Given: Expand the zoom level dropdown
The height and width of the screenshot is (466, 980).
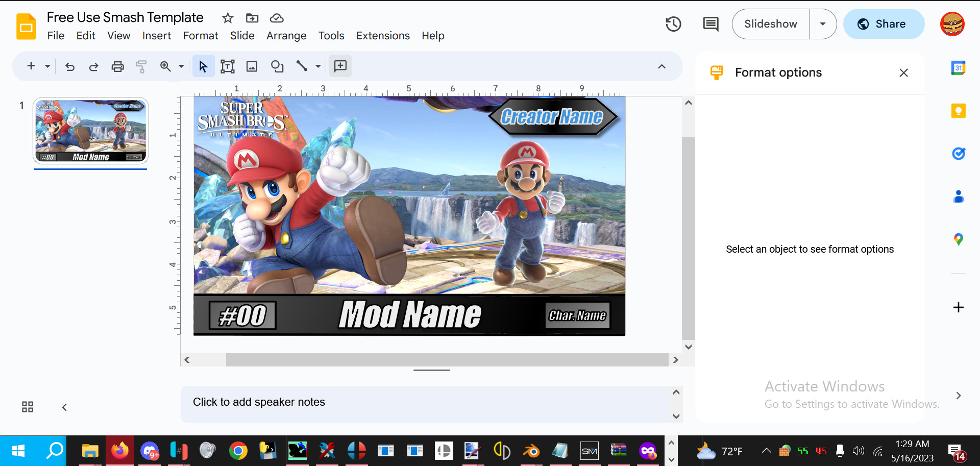Looking at the screenshot, I should [x=181, y=66].
